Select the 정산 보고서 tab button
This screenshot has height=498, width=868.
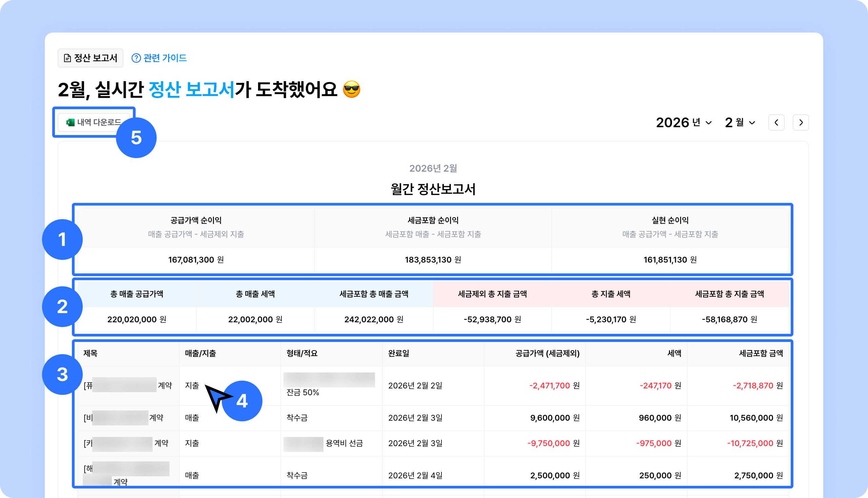(x=91, y=58)
